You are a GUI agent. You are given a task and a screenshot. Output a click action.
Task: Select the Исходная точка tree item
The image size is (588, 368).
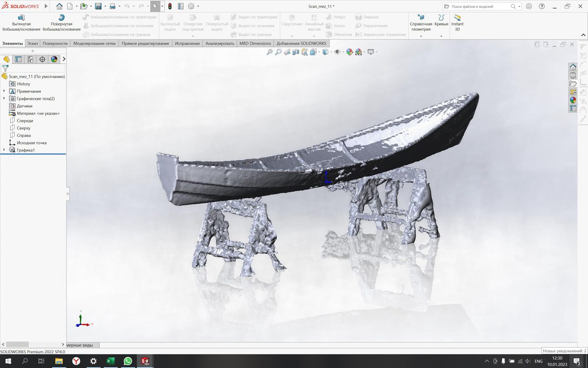click(x=31, y=143)
